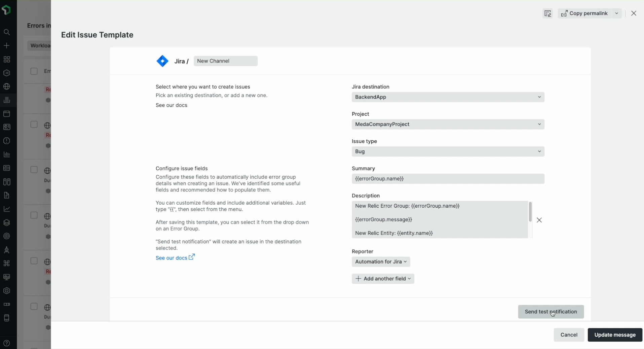Click the Description box vertical scrollbar

coord(530,212)
